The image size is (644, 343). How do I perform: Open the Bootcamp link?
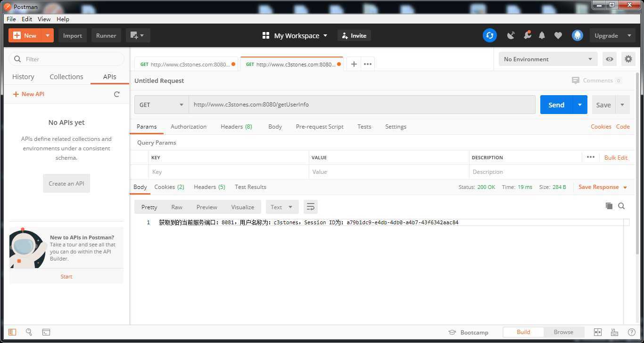[x=468, y=332]
